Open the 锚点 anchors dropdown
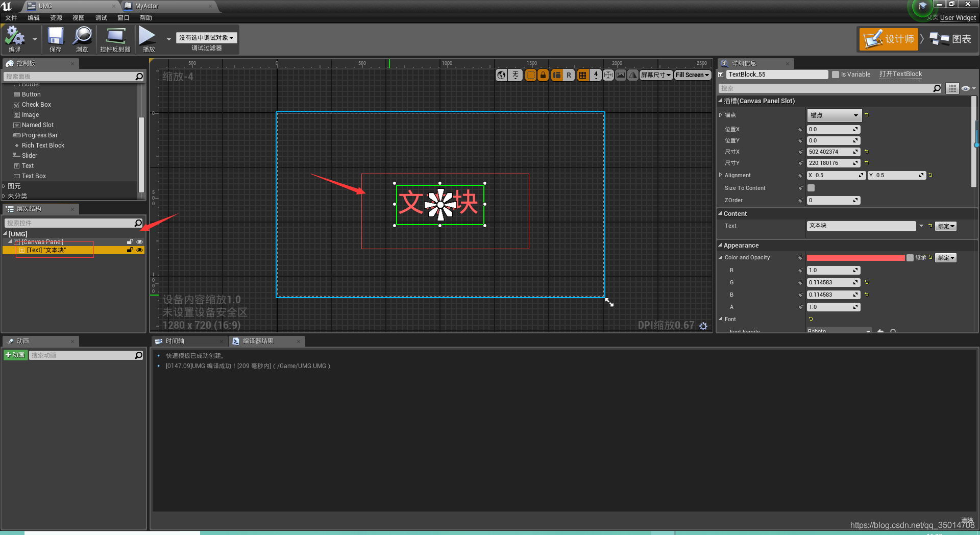This screenshot has width=980, height=535. (835, 115)
